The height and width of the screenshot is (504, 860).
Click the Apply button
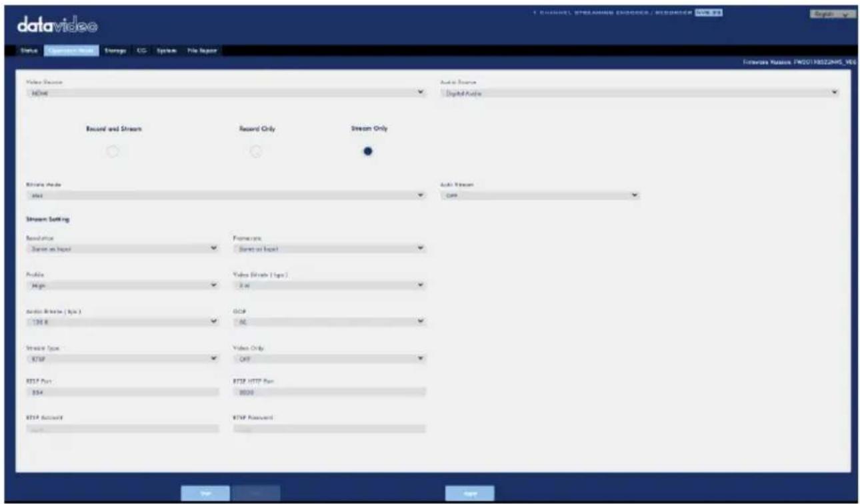[x=469, y=494]
